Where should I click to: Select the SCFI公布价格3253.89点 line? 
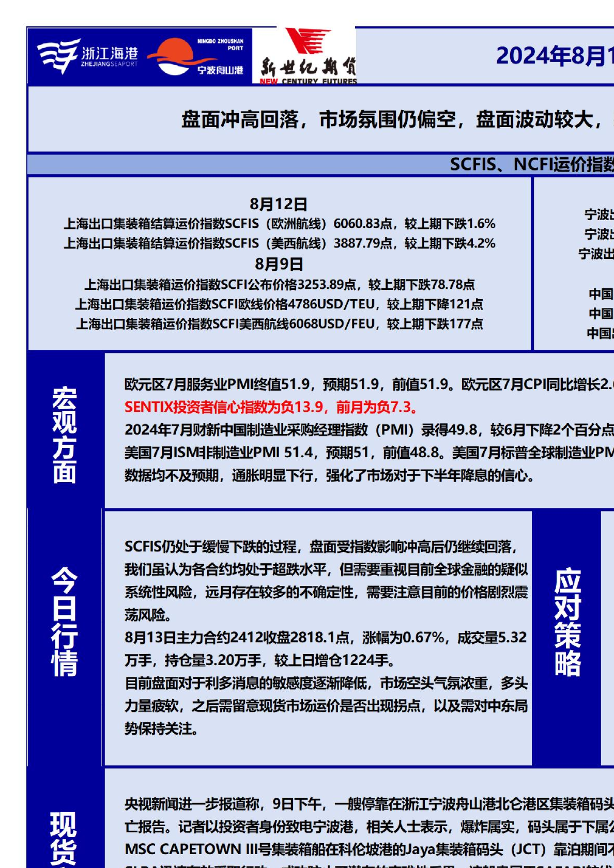coord(279,285)
